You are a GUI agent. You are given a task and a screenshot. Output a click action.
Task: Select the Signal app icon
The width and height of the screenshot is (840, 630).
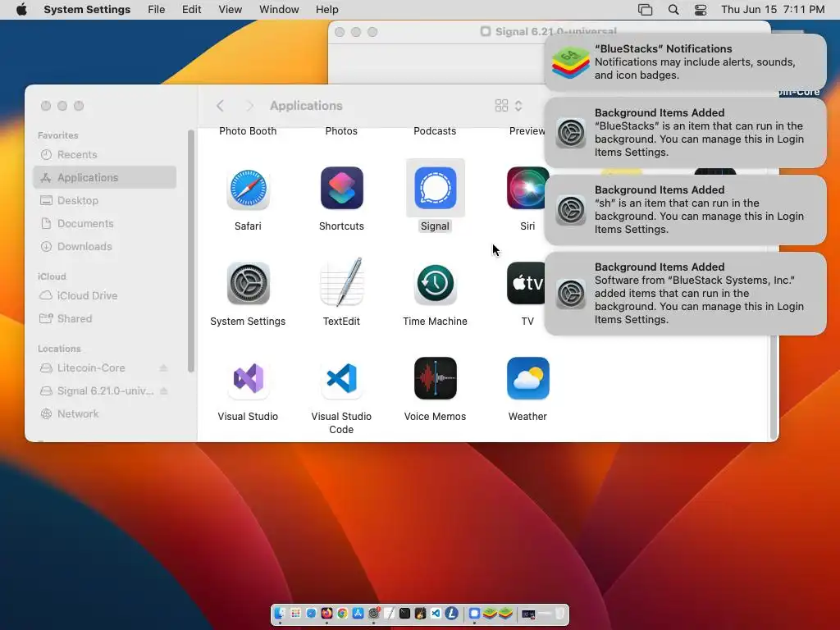coord(435,188)
